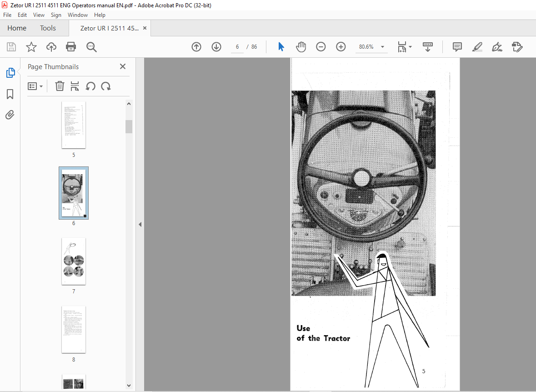
Task: Print the document
Action: 71,47
